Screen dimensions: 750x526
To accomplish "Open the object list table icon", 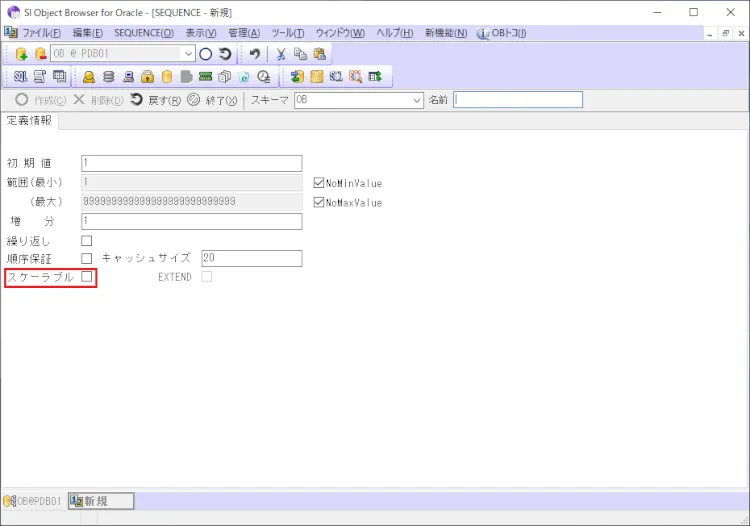I will pyautogui.click(x=59, y=77).
